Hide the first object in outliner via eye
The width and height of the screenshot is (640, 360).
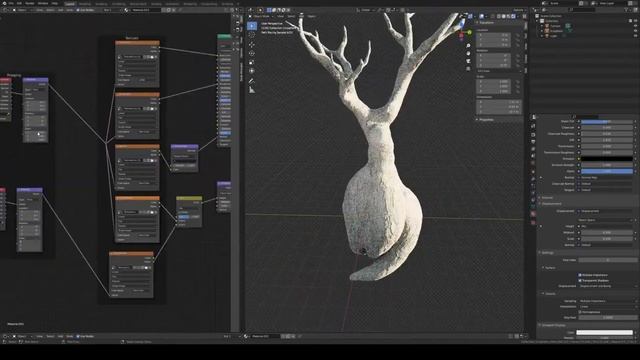click(x=635, y=26)
